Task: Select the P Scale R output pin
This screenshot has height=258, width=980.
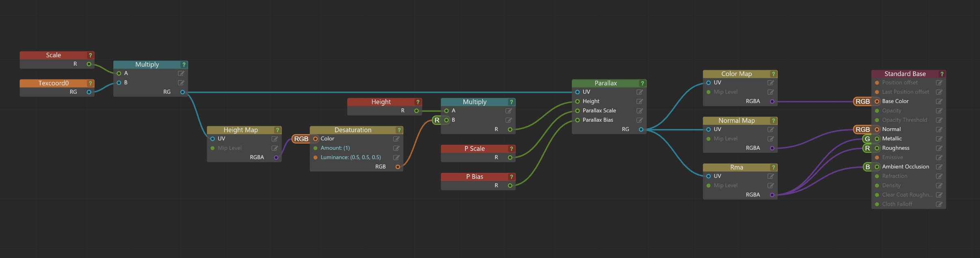Action: [510, 157]
